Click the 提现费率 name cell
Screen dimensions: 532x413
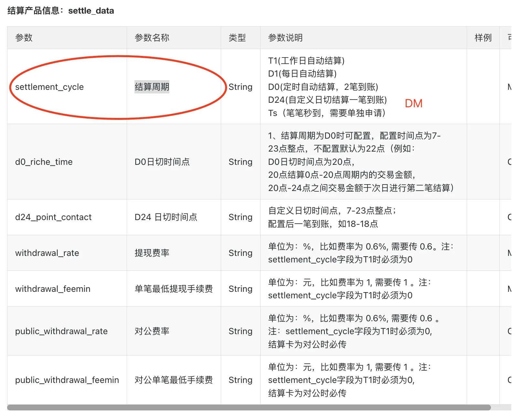tap(152, 253)
